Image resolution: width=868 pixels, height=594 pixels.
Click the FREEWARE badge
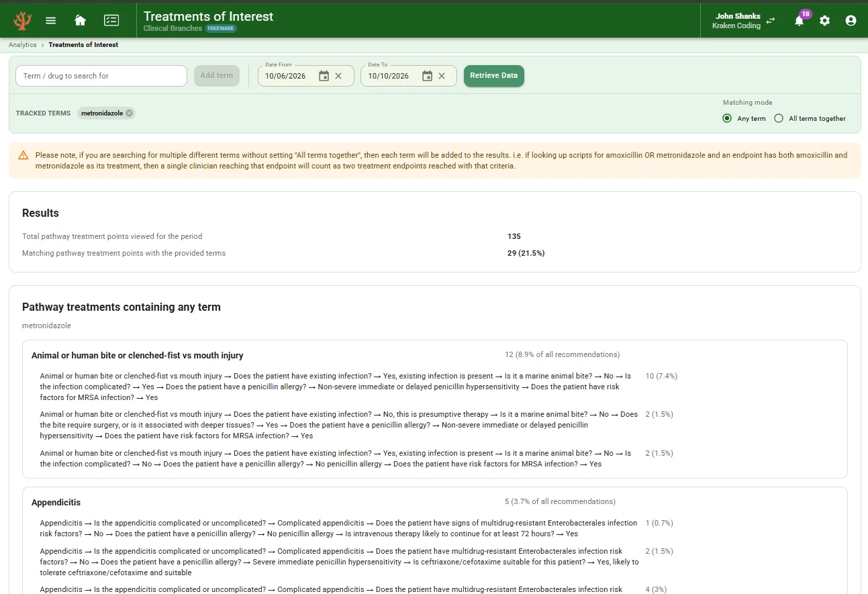(221, 29)
